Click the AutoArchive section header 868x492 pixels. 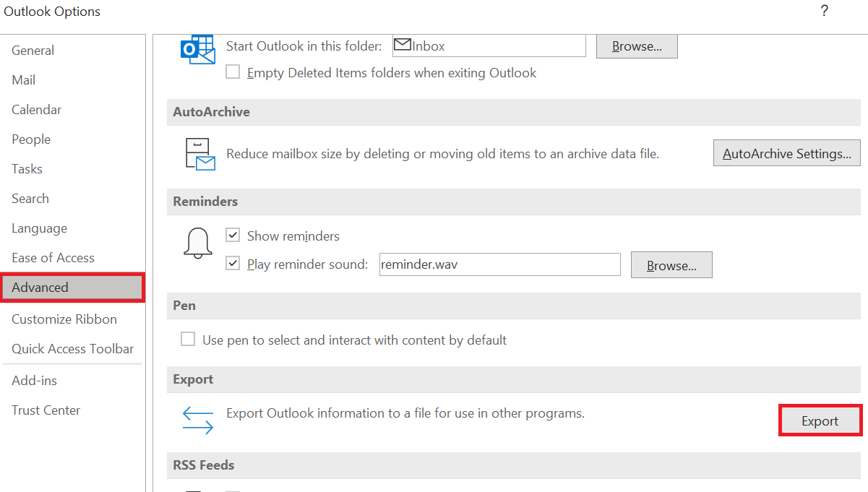click(514, 112)
